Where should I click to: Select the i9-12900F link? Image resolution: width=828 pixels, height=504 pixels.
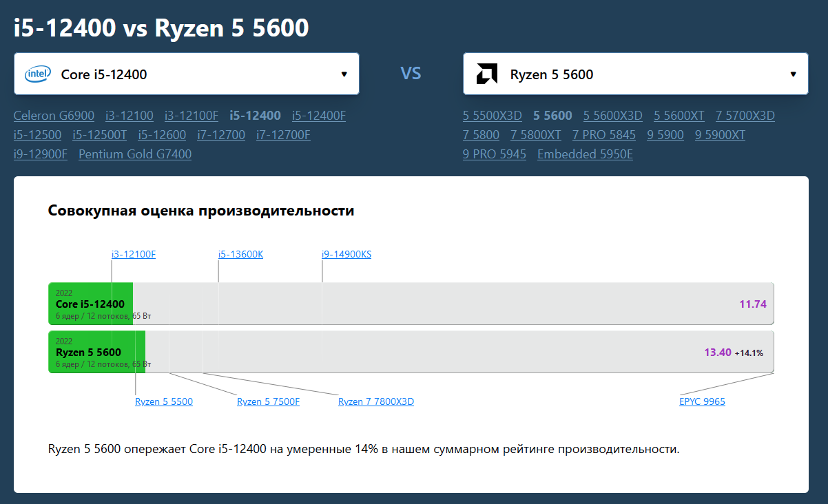tap(41, 154)
